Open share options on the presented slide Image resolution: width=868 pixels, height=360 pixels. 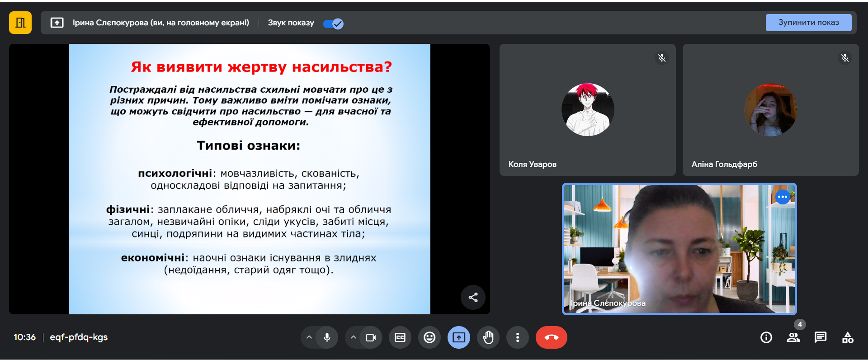click(473, 297)
